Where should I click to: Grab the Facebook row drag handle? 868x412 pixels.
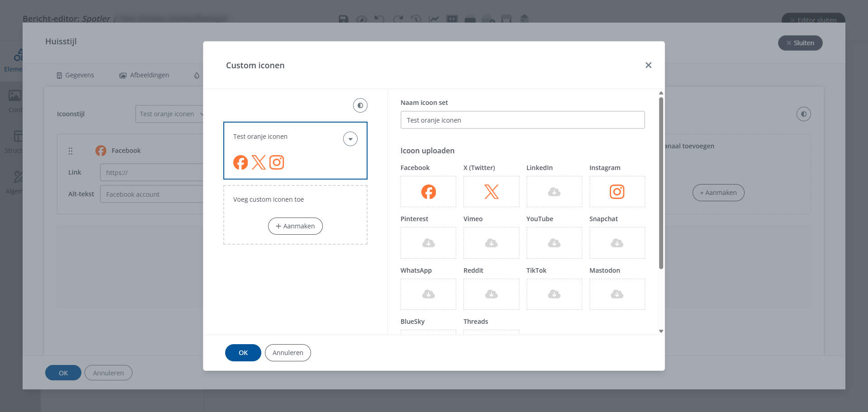click(71, 151)
